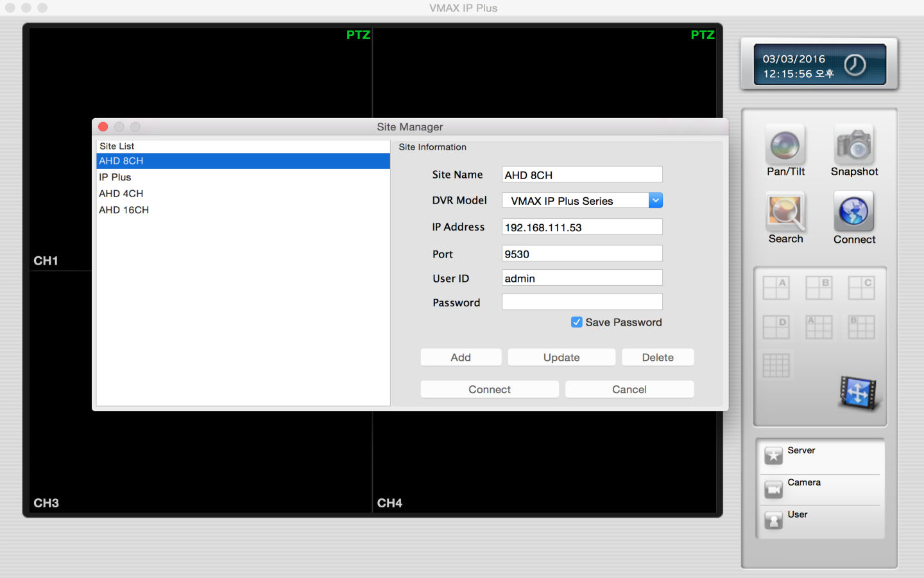924x578 pixels.
Task: Click the PTZ label on channel 2
Action: 703,35
